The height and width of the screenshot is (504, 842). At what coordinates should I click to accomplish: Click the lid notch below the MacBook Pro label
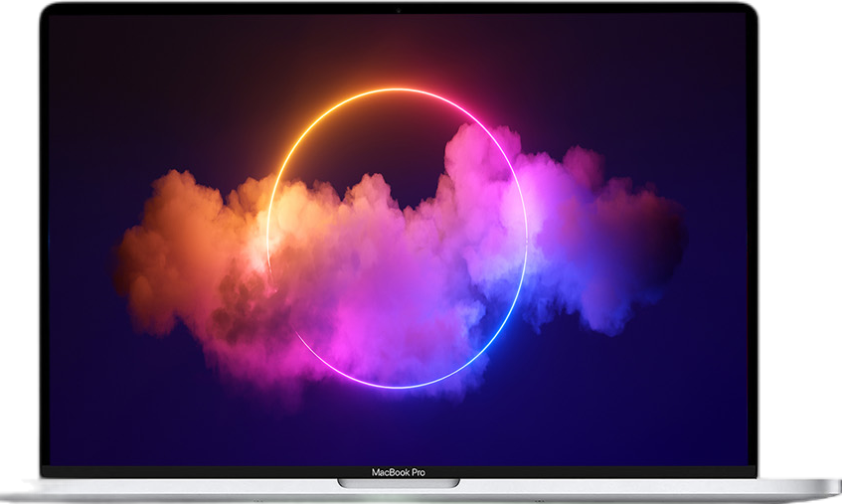(x=398, y=483)
